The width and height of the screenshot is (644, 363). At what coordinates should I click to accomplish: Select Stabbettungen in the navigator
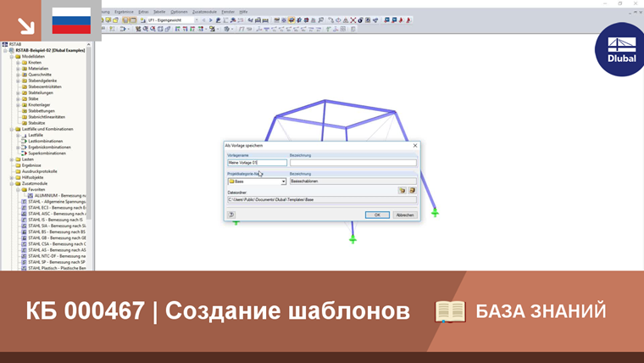click(42, 111)
